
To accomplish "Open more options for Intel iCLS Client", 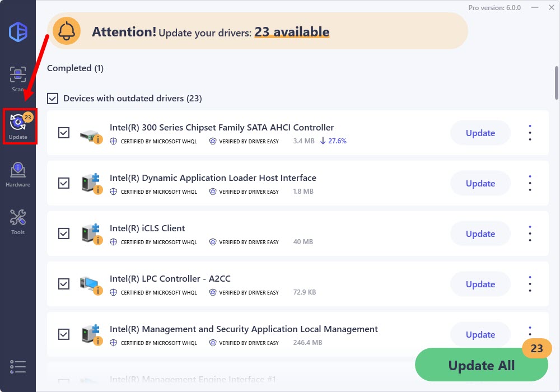I will pyautogui.click(x=530, y=234).
